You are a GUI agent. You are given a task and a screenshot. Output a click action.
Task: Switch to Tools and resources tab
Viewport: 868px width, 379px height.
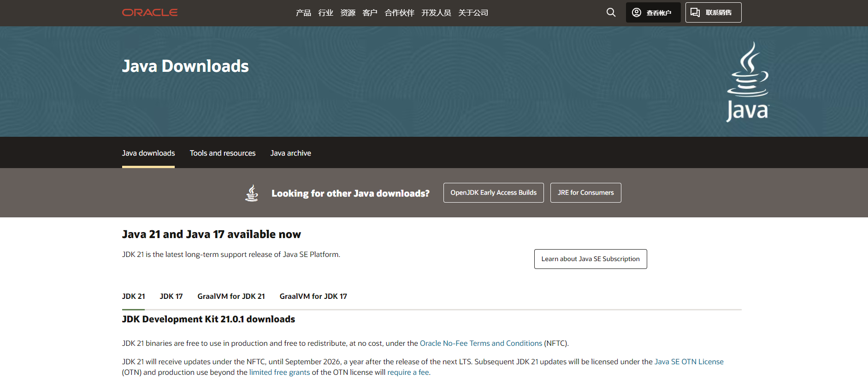pyautogui.click(x=223, y=153)
